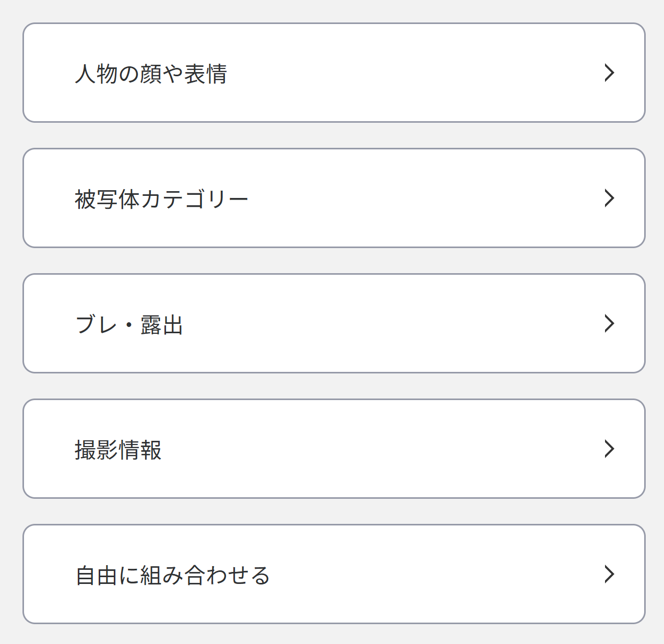This screenshot has width=664, height=644.
Task: Select the ブレ・露出 option
Action: 334,323
